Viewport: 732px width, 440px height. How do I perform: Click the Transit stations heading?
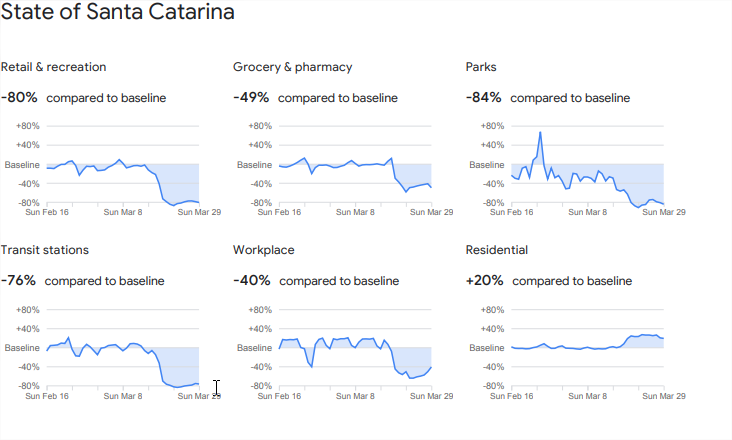(x=45, y=250)
